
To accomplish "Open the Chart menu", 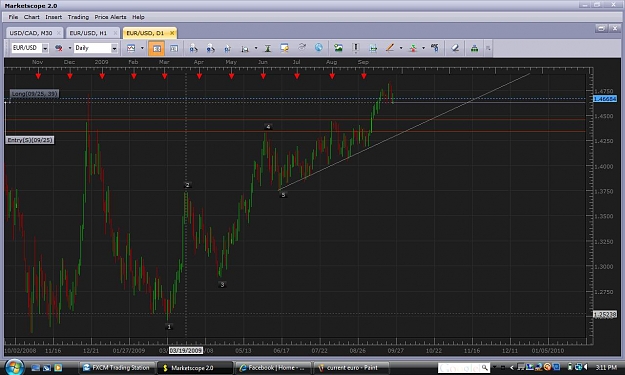I will coord(31,17).
